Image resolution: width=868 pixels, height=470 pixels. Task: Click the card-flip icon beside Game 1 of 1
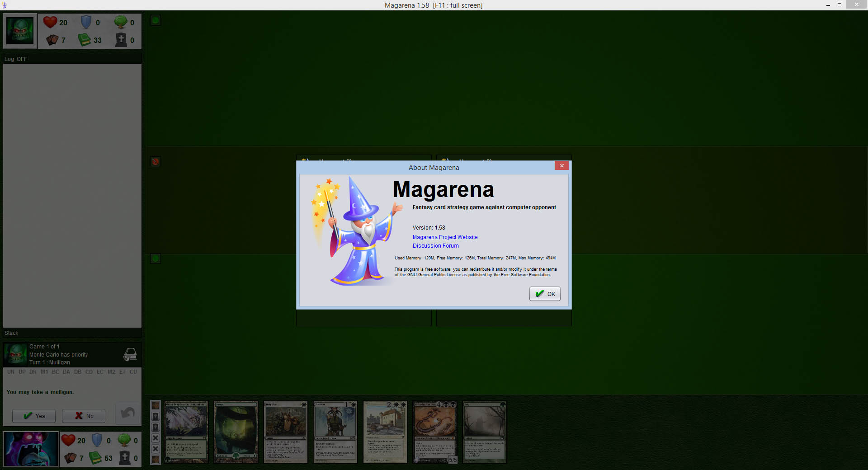[130, 354]
